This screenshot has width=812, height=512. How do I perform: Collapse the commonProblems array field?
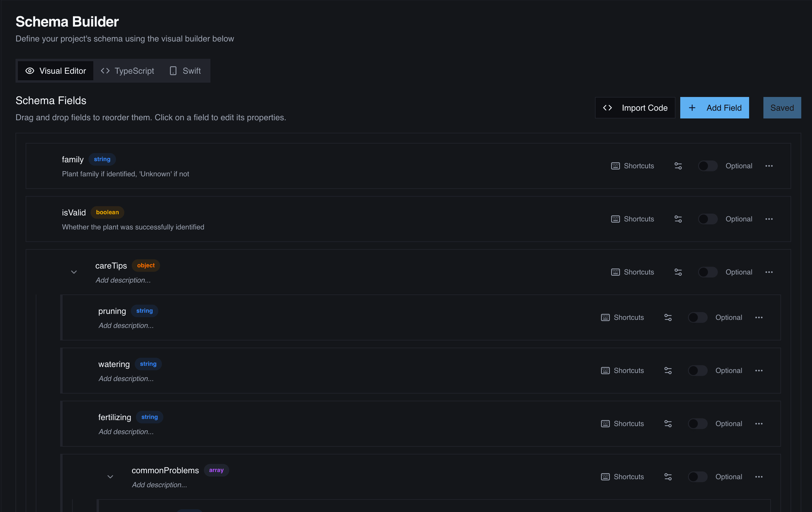(x=110, y=476)
